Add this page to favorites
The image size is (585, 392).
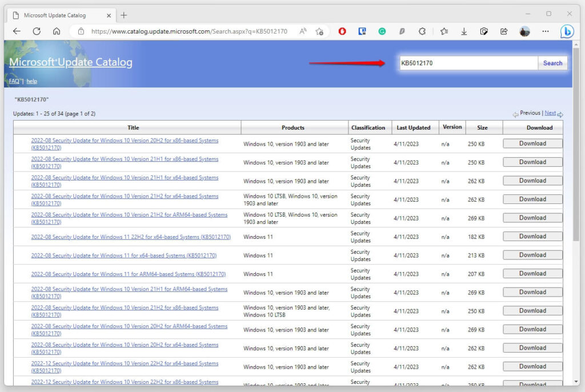click(x=319, y=31)
